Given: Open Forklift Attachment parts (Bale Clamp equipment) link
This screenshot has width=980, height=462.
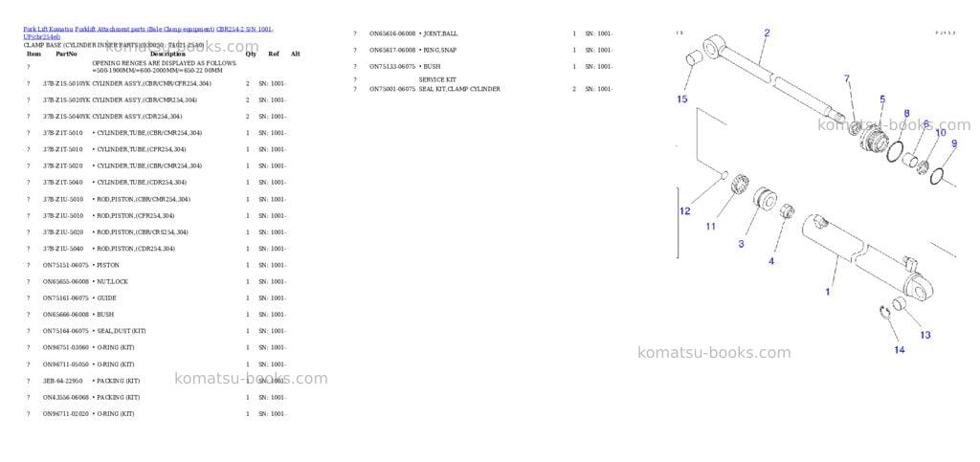Looking at the screenshot, I should [145, 30].
